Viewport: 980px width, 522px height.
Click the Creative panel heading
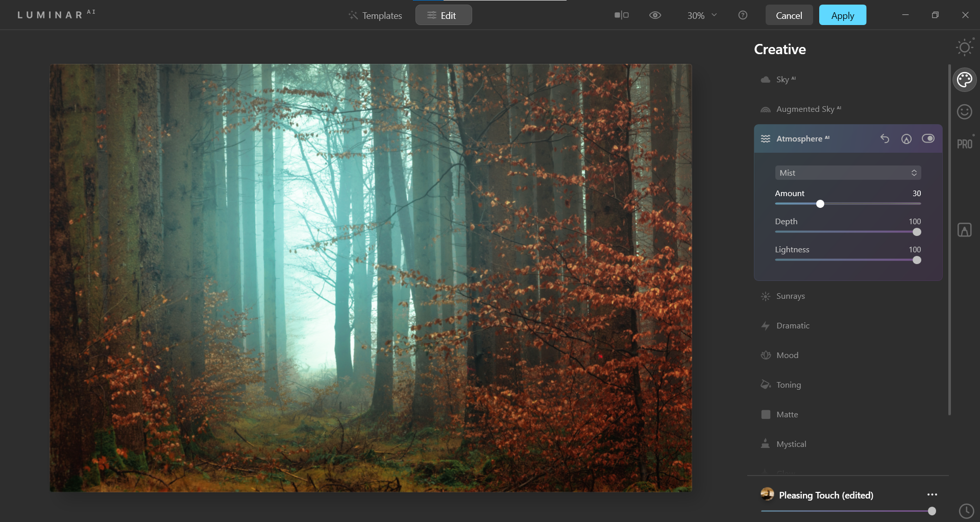pos(780,49)
